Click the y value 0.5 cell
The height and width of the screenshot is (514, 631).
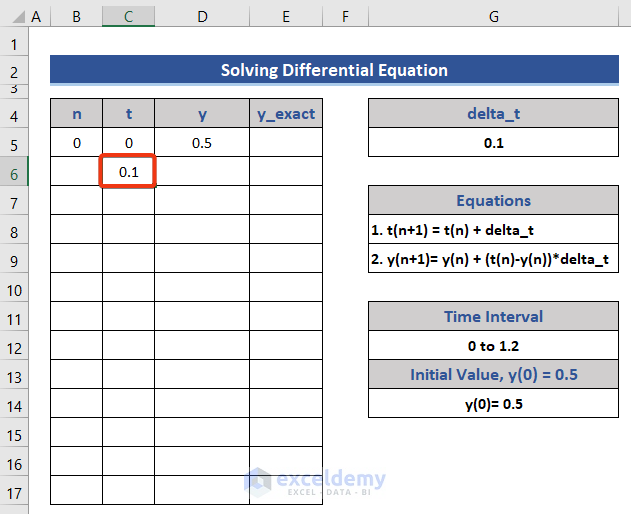click(202, 143)
